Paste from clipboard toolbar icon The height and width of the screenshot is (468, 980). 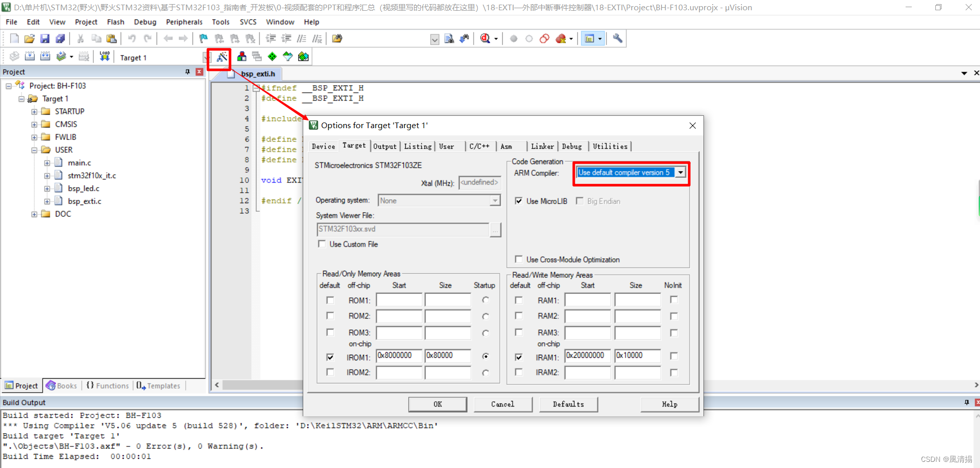111,38
